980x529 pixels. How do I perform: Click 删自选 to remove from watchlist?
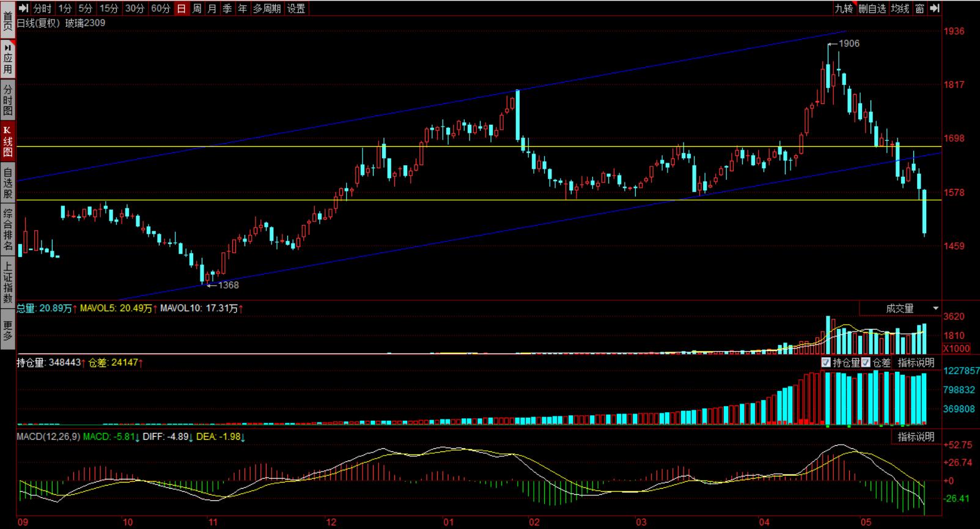click(x=872, y=9)
